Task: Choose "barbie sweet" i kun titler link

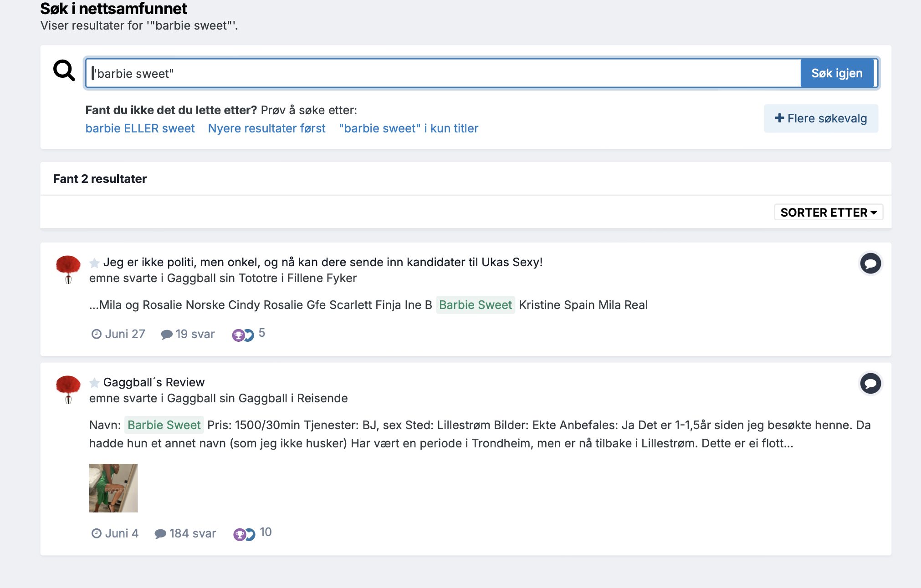Action: click(x=409, y=128)
